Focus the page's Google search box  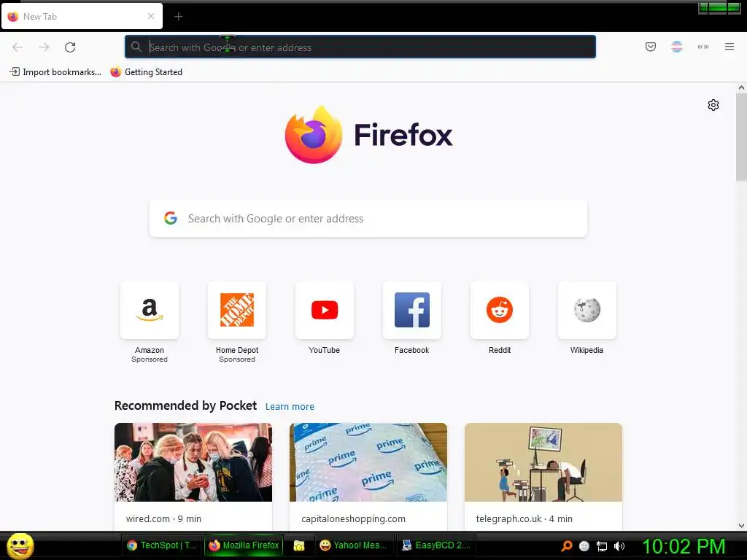pyautogui.click(x=368, y=219)
